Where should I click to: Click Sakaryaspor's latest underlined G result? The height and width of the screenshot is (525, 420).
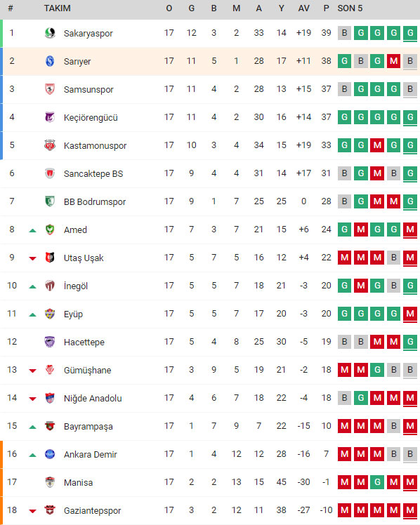(410, 33)
